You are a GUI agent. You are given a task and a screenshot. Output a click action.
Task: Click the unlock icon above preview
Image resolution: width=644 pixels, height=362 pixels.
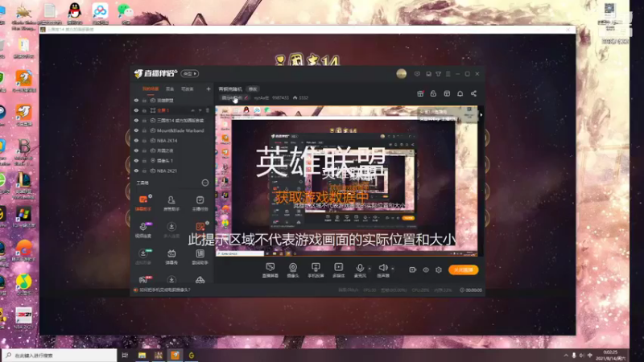(433, 93)
